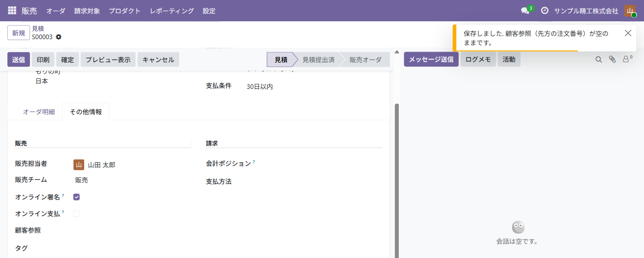Show the 会計ポジション help tooltip mark

(x=254, y=162)
